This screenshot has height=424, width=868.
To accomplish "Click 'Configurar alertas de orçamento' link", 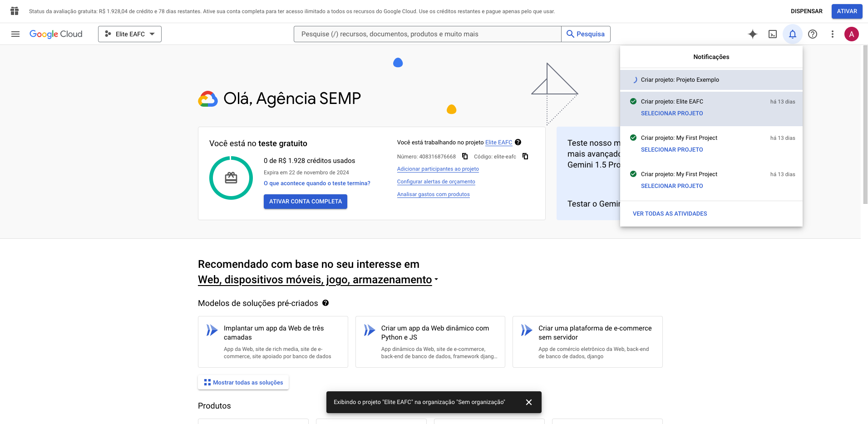I will click(x=436, y=182).
